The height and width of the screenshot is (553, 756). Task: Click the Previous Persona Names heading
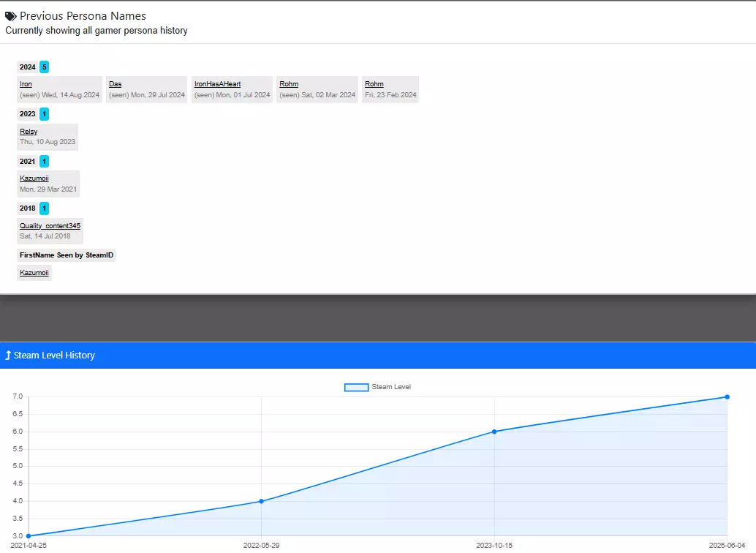point(83,16)
